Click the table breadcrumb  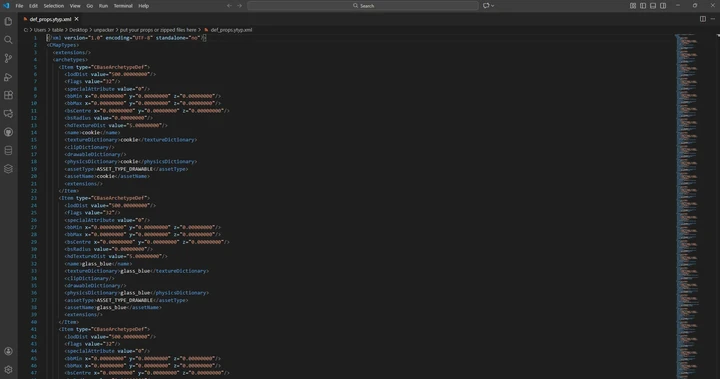pyautogui.click(x=57, y=30)
